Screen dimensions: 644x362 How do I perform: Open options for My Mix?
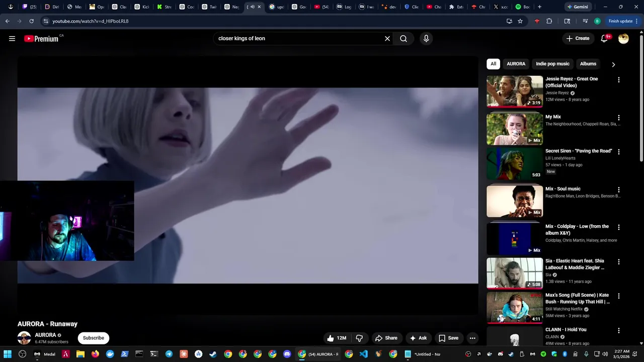pyautogui.click(x=619, y=118)
